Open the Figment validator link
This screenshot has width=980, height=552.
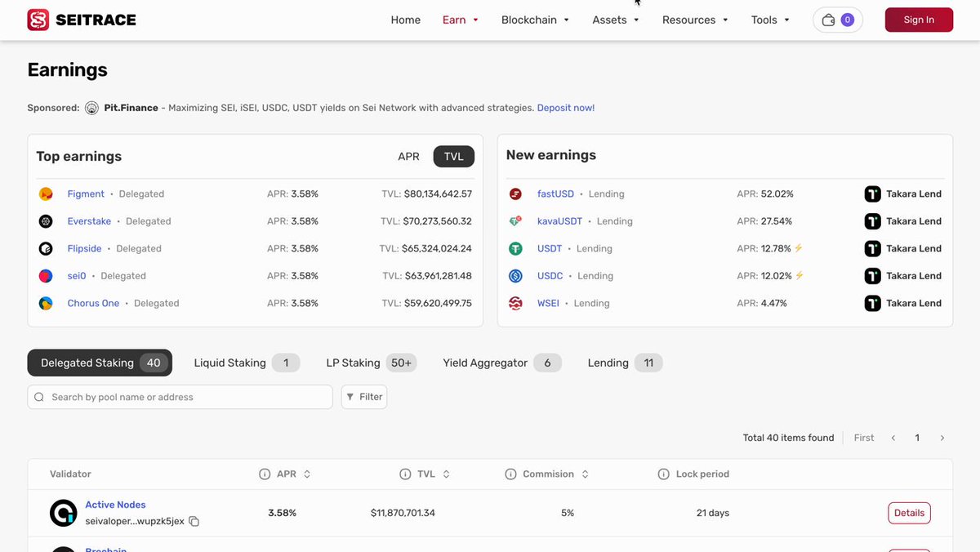click(86, 194)
